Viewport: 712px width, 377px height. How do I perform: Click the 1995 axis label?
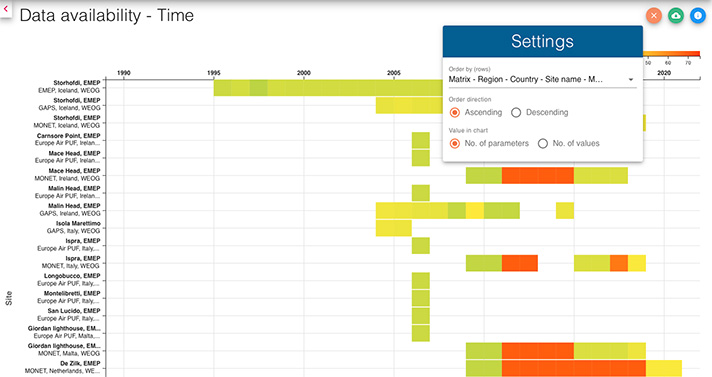coord(213,73)
